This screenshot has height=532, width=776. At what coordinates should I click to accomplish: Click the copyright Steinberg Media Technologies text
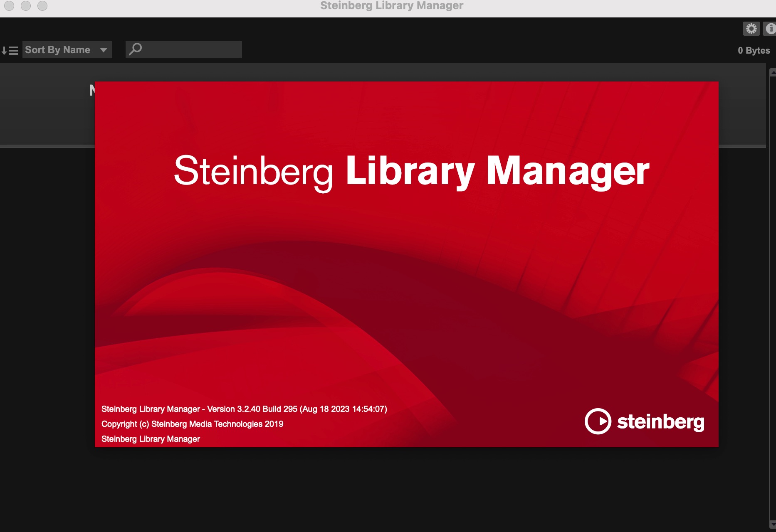(192, 424)
